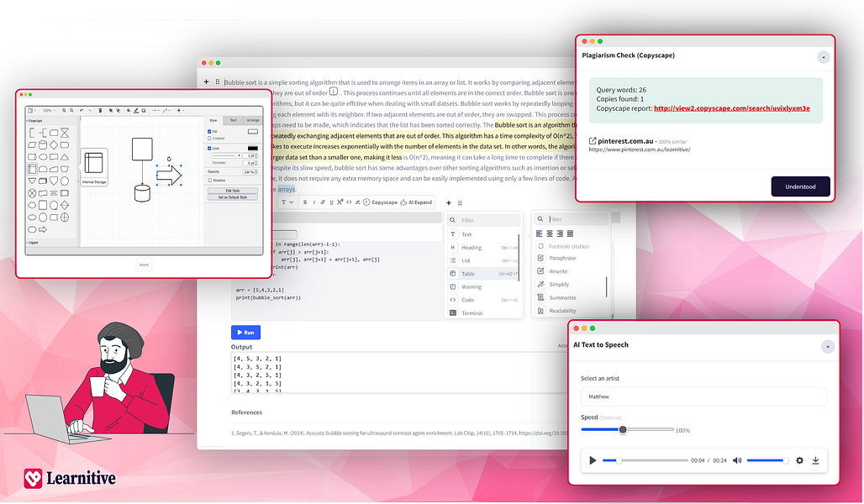Click the black Line color swatch

253,148
